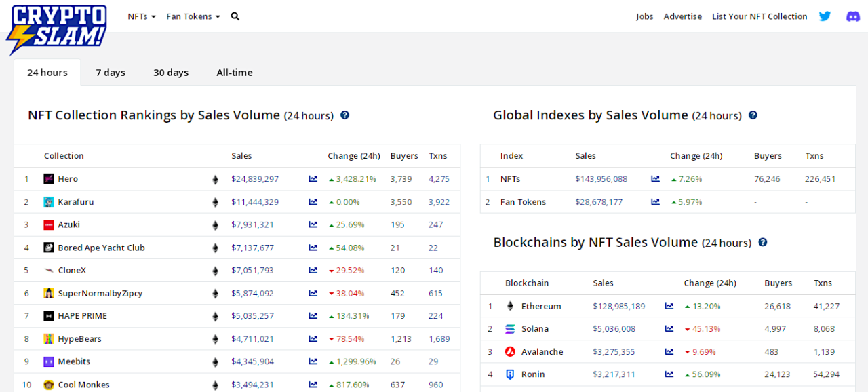868x392 pixels.
Task: Open the Jobs link
Action: (644, 16)
